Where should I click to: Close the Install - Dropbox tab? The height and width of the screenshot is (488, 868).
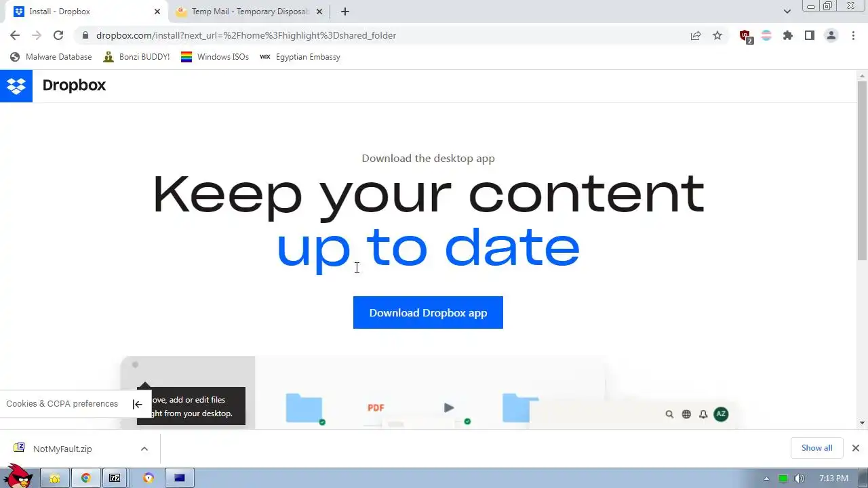(157, 12)
